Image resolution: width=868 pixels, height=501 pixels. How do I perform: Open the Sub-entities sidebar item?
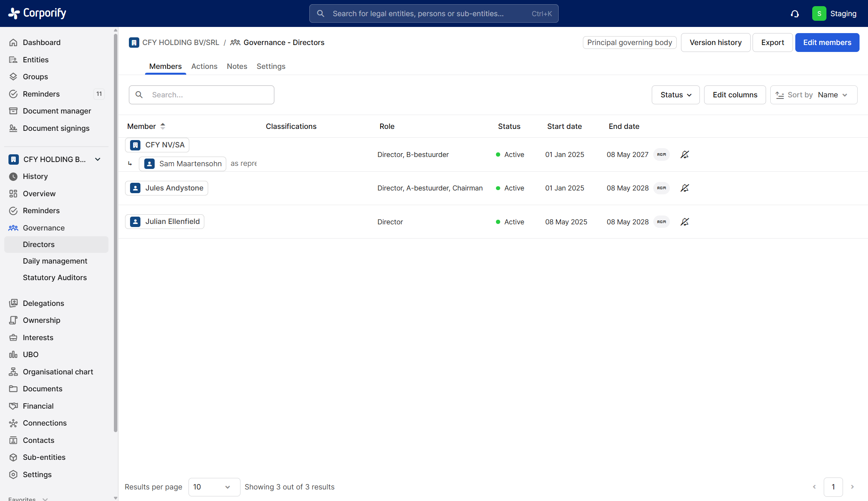44,457
